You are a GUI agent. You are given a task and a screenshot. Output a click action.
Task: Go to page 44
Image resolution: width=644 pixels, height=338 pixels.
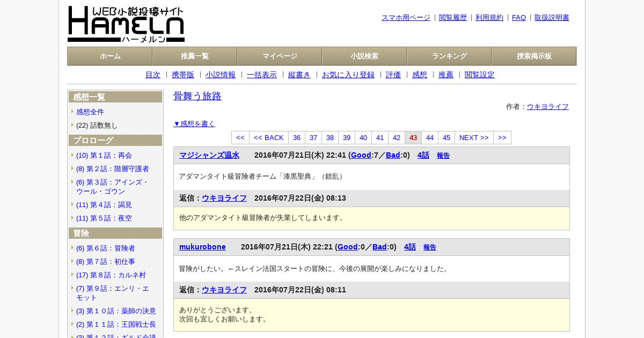tap(430, 137)
